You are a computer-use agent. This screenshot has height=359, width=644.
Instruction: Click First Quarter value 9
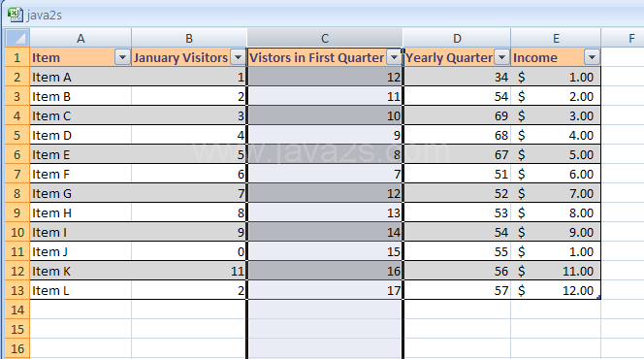[325, 135]
